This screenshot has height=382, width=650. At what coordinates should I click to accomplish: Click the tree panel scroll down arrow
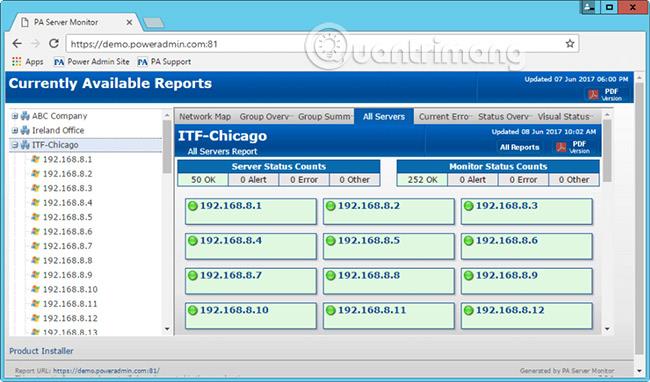point(167,329)
